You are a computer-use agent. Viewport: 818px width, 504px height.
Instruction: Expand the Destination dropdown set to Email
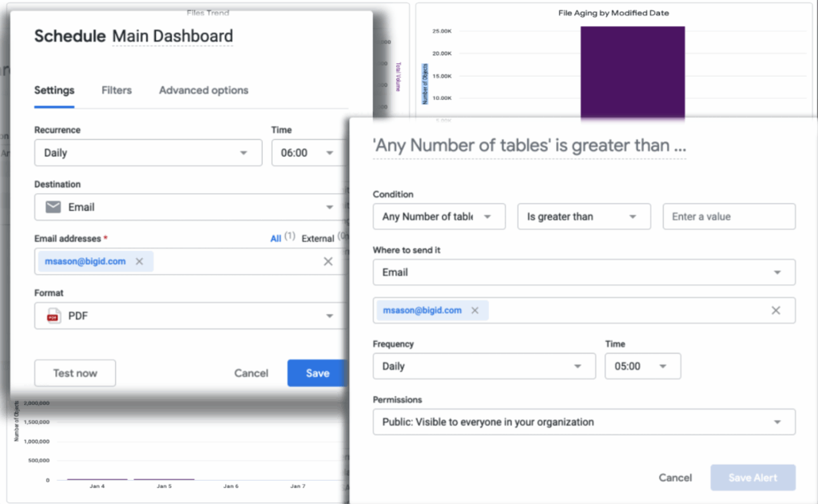pos(188,207)
